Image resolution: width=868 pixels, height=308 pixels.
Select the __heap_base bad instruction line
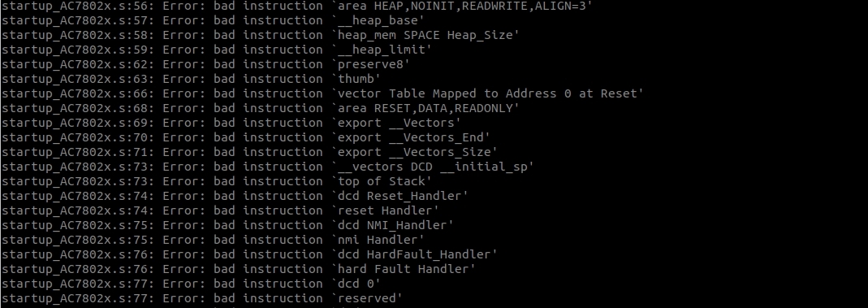point(213,20)
